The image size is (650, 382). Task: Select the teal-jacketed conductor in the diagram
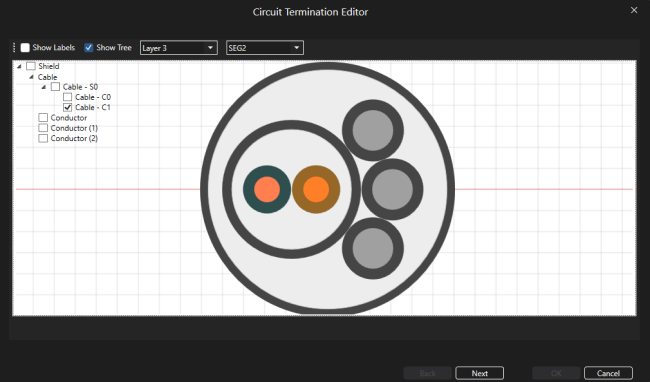click(267, 189)
